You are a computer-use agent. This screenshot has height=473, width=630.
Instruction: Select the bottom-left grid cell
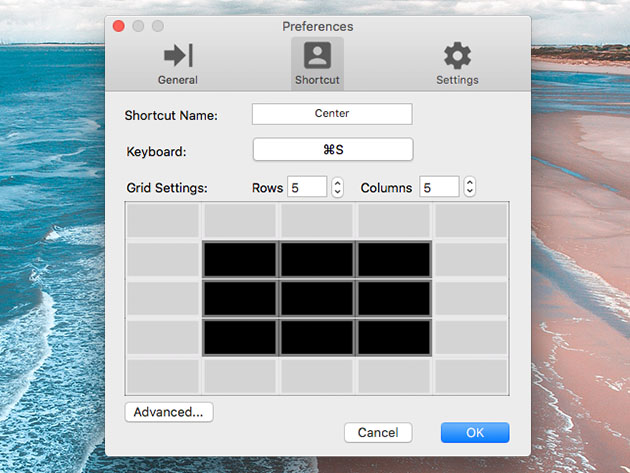point(162,376)
